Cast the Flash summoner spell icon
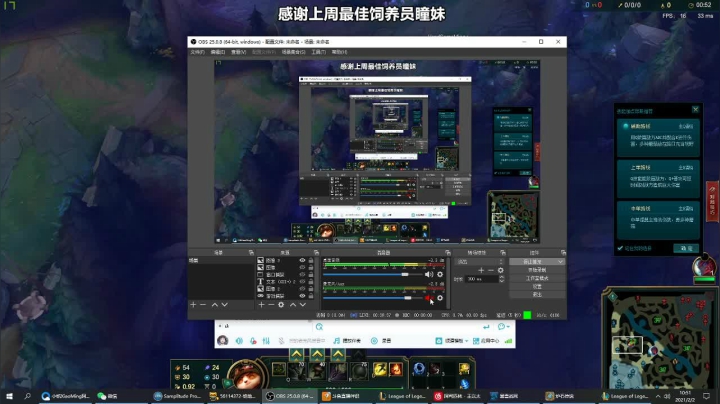This screenshot has height=404, width=720. coord(380,369)
